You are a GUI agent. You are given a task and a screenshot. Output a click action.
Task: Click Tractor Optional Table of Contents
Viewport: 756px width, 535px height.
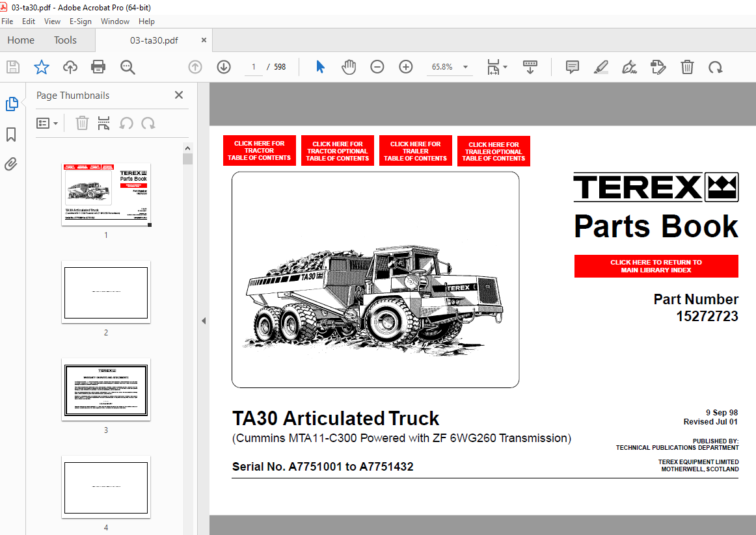point(338,151)
